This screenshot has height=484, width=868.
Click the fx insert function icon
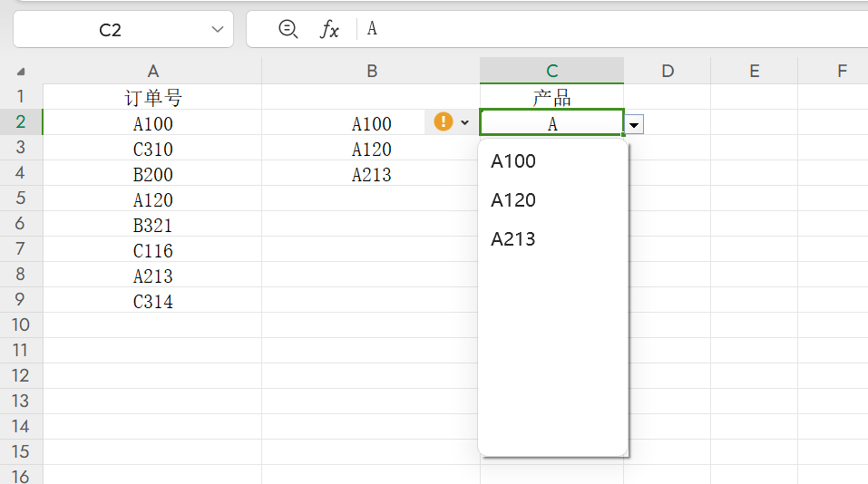click(329, 30)
